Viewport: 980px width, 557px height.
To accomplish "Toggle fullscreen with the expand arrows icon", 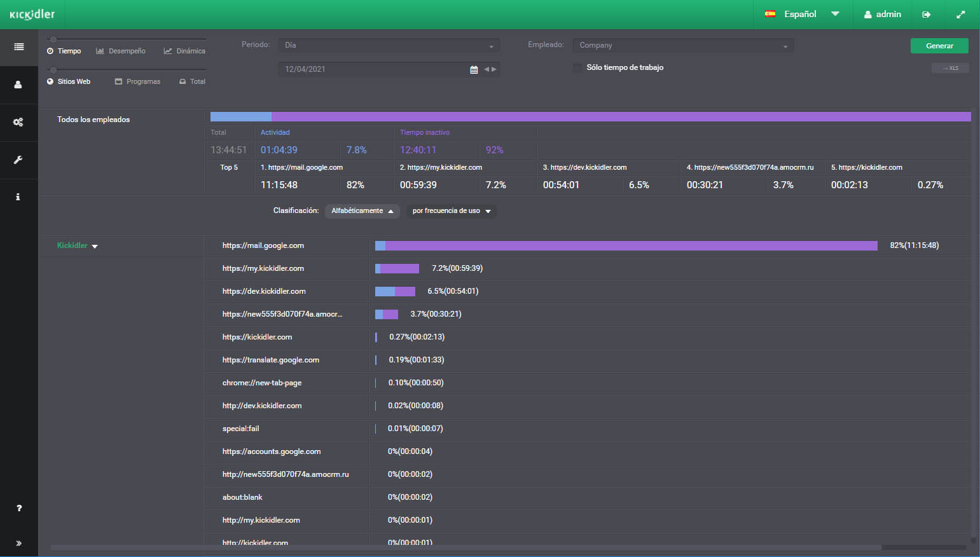I will tap(961, 14).
